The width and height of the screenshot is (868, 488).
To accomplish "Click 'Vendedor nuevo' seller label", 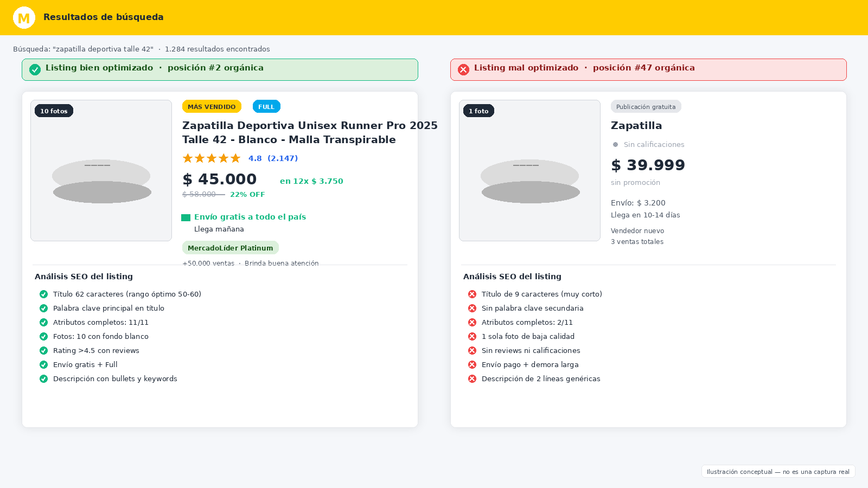I will [x=637, y=230].
